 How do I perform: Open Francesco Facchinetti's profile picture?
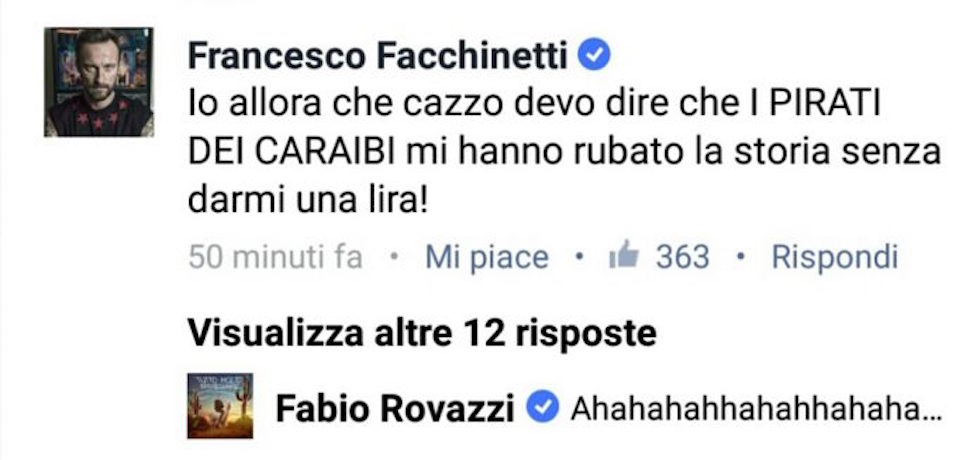tap(99, 82)
